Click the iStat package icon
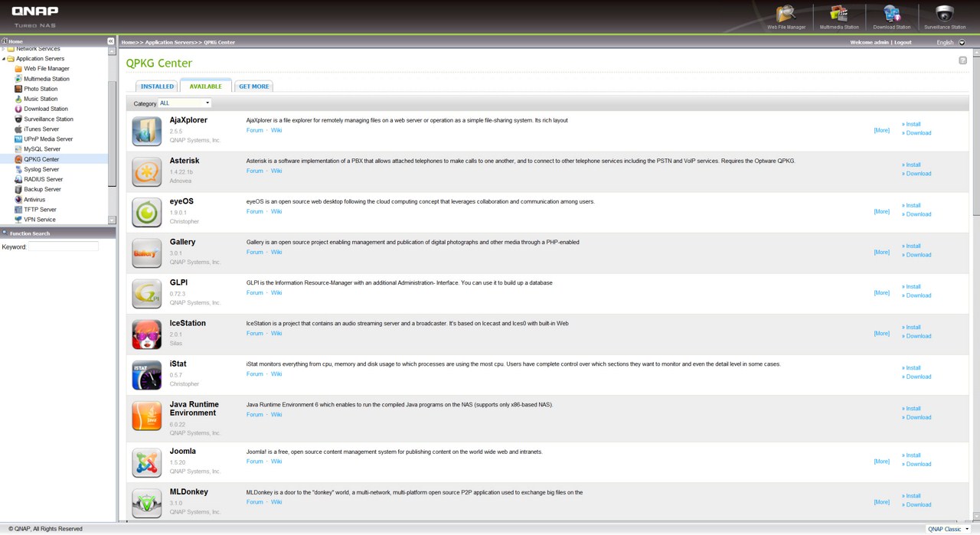 pyautogui.click(x=146, y=374)
